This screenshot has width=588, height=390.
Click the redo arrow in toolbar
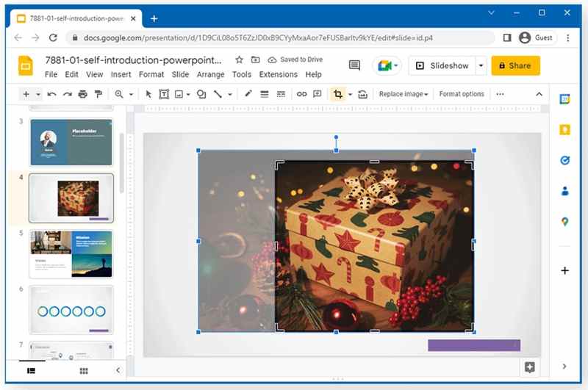click(x=67, y=94)
